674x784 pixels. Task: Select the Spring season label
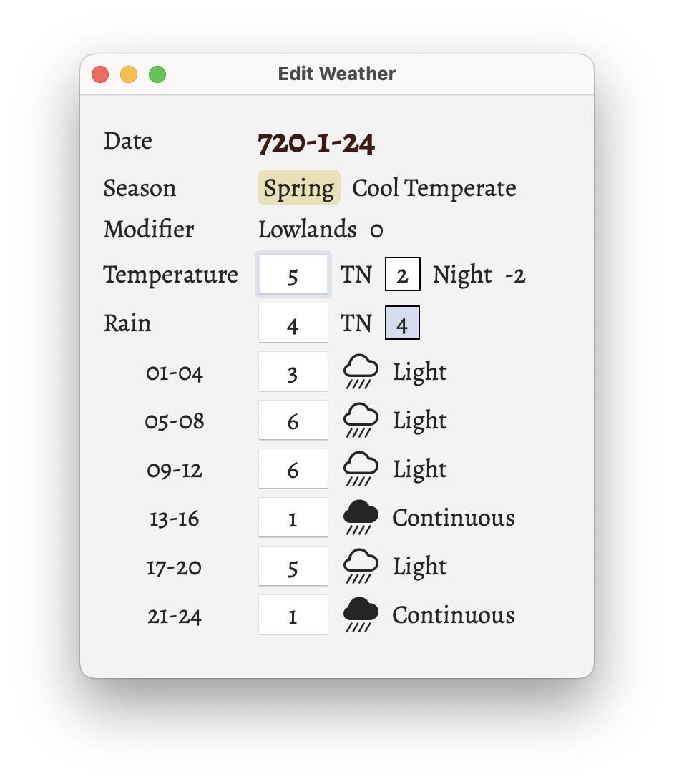click(298, 187)
